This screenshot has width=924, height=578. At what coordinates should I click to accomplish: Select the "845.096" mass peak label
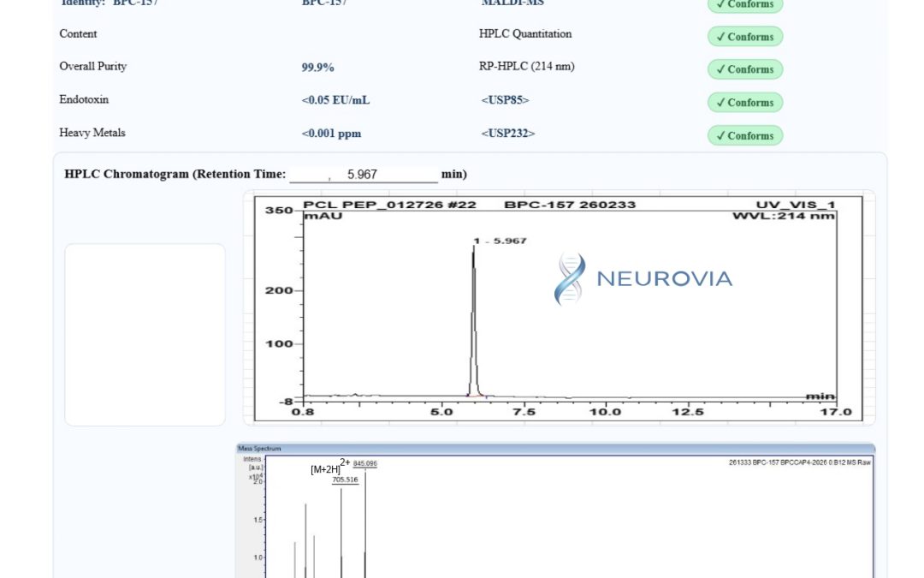point(365,463)
